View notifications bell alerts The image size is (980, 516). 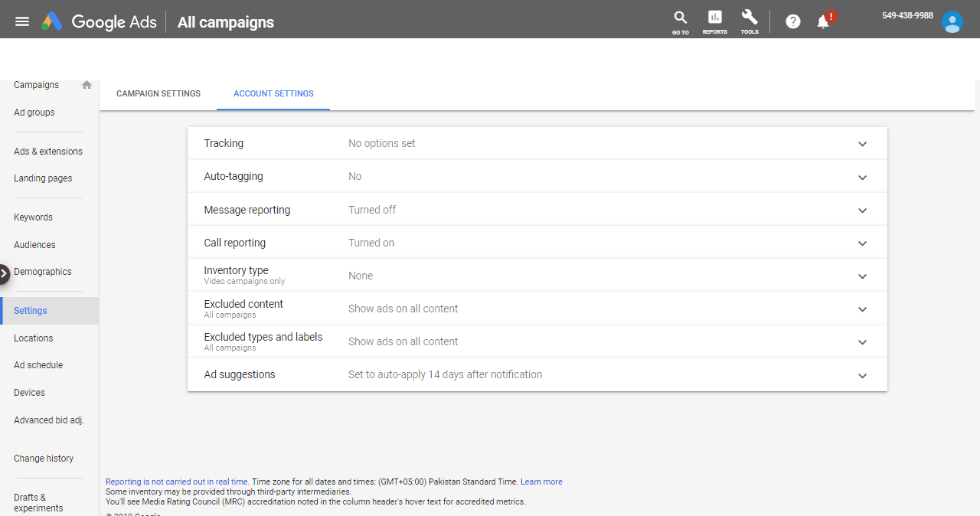click(x=823, y=21)
